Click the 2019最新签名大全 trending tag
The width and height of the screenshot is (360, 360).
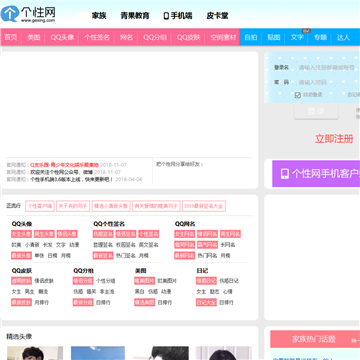pos(204,206)
